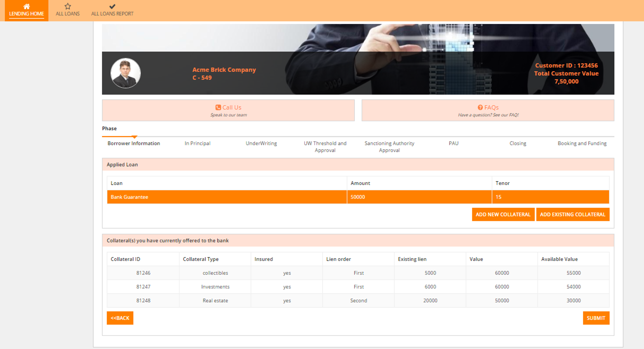Click the Second lien order cell
The image size is (644, 349).
click(359, 301)
